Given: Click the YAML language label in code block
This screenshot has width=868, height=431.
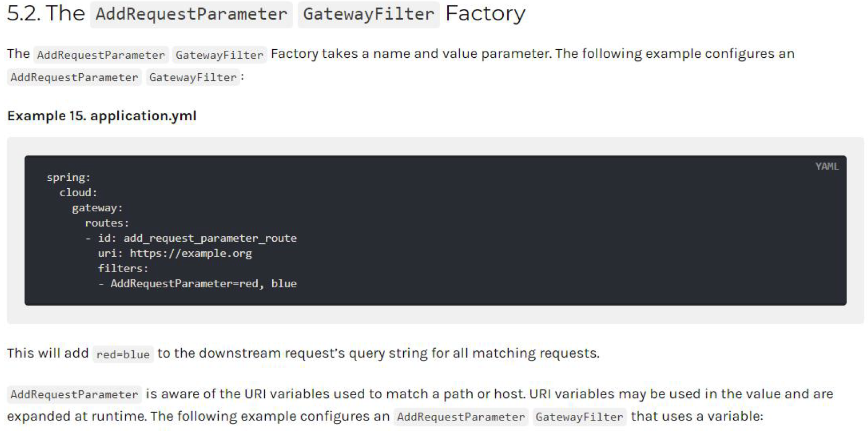Looking at the screenshot, I should pos(826,166).
